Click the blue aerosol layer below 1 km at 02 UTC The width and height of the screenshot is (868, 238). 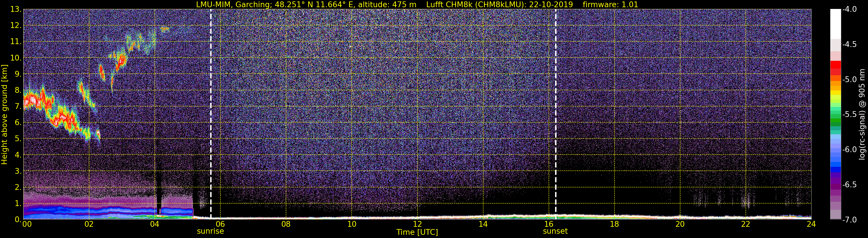point(89,211)
